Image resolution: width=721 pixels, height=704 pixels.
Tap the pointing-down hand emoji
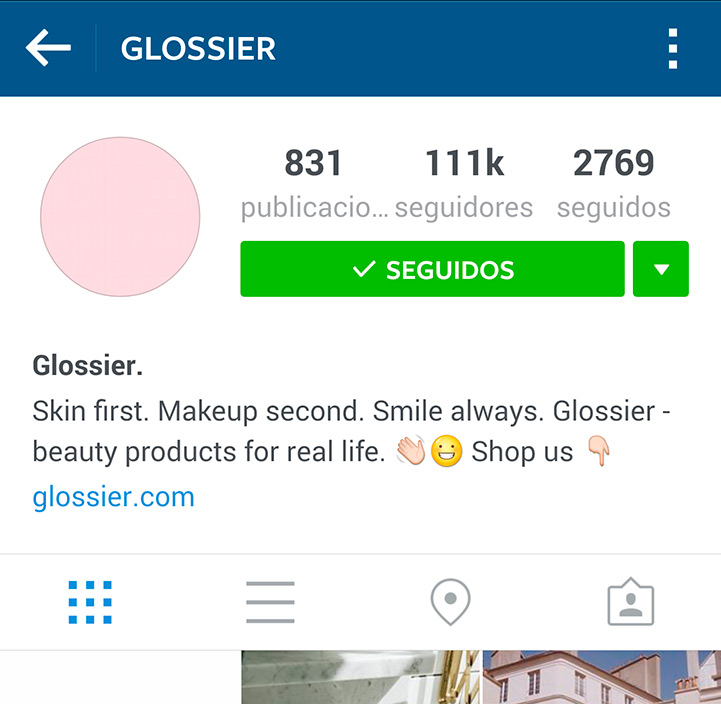pyautogui.click(x=599, y=451)
